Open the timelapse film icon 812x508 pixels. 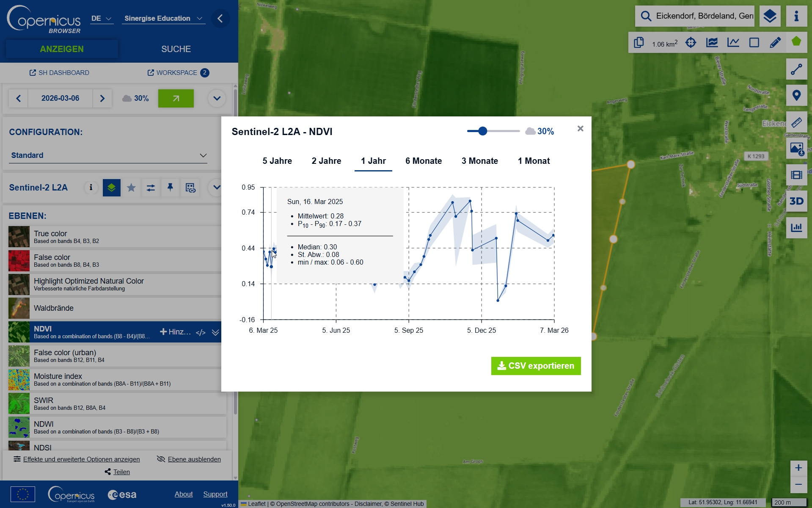click(796, 175)
